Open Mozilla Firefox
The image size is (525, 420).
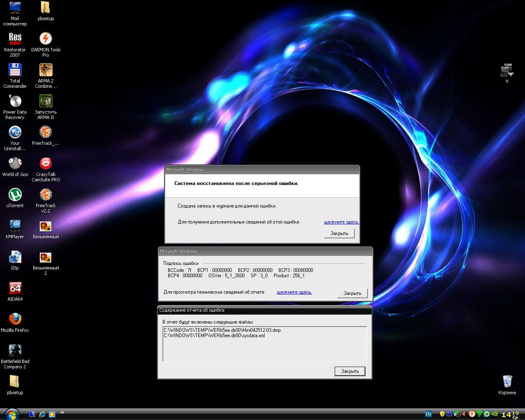15,323
